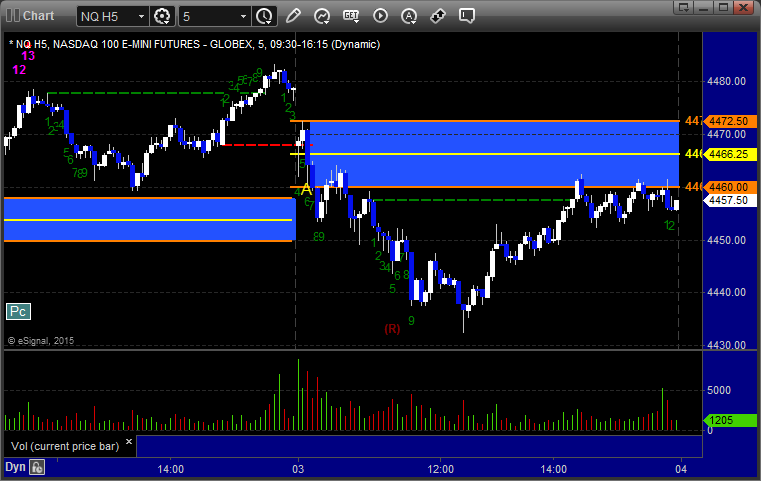Close the Chart window
Viewport: 761px width, 481px height.
click(x=743, y=8)
